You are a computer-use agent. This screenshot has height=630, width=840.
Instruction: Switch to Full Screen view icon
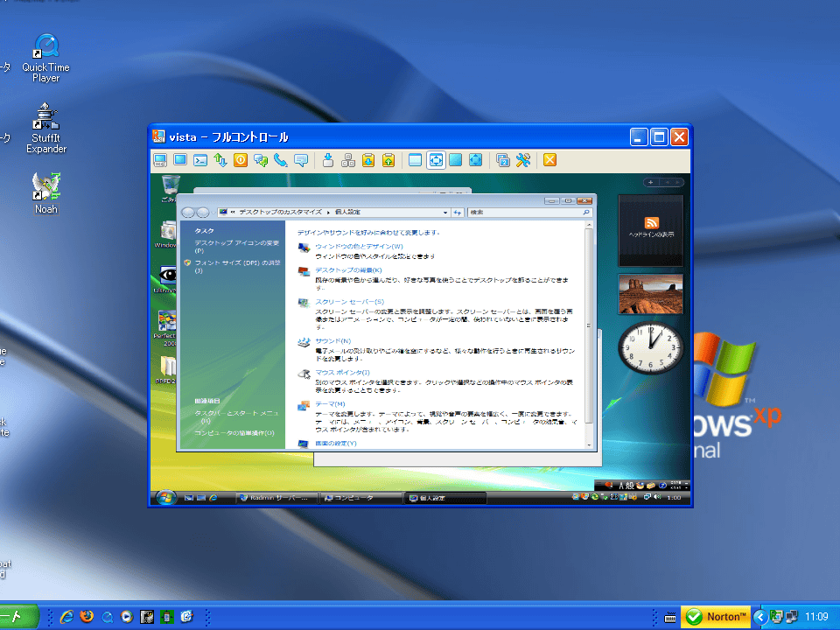(x=455, y=160)
